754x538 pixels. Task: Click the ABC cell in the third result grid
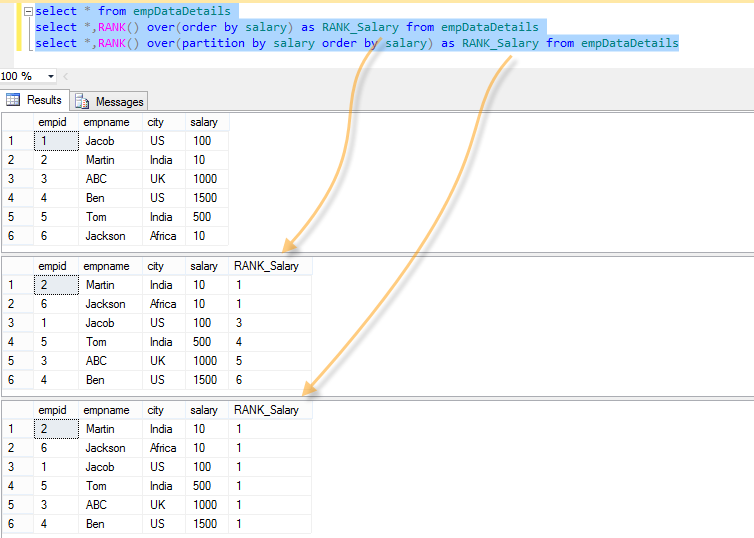[x=110, y=505]
